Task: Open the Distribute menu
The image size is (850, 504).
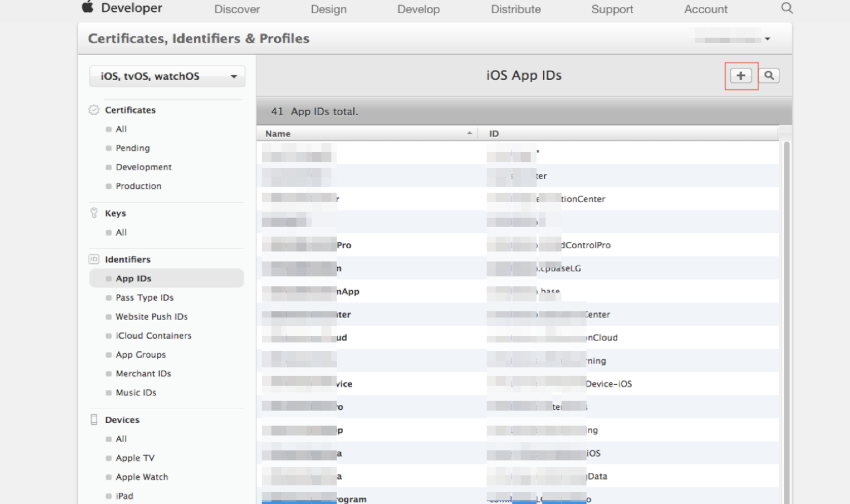Action: (x=516, y=9)
